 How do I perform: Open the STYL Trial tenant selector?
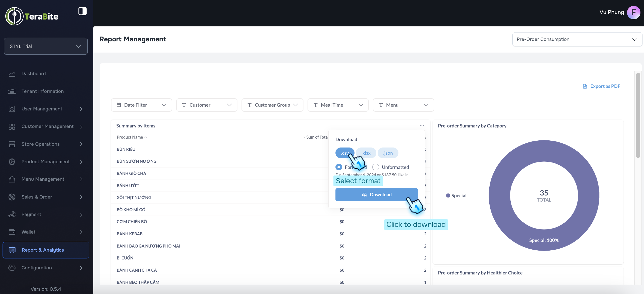(46, 46)
